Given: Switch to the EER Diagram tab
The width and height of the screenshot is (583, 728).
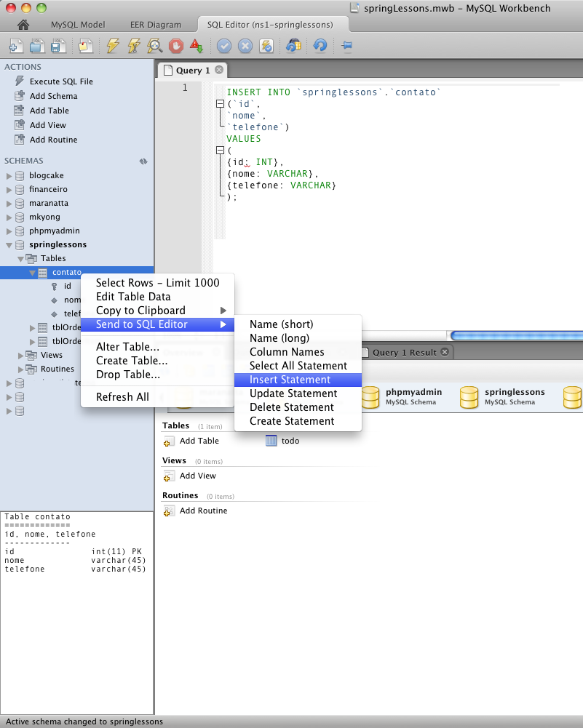Looking at the screenshot, I should pyautogui.click(x=156, y=25).
